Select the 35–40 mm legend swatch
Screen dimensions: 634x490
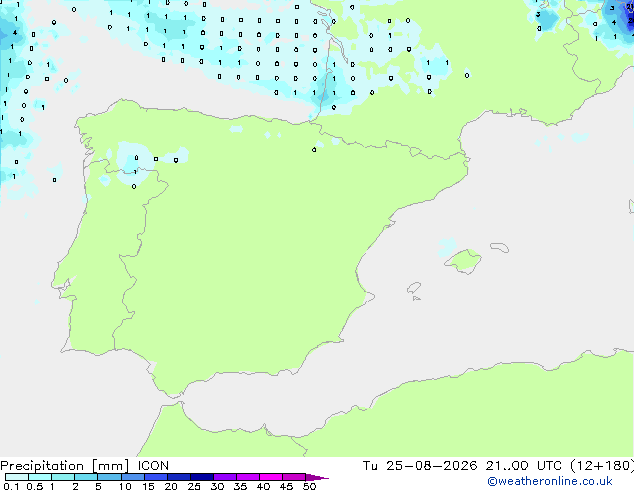[x=247, y=477]
